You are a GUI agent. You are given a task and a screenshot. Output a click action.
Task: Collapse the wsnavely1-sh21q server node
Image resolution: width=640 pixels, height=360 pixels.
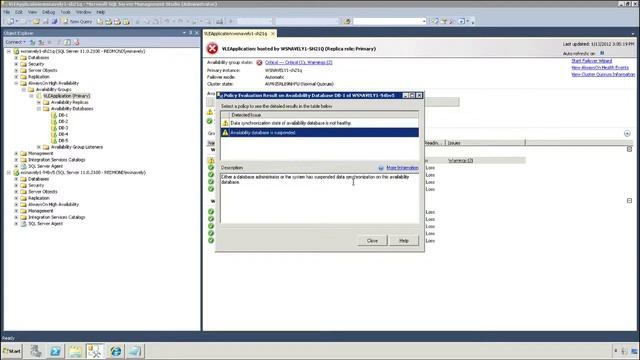coord(9,51)
